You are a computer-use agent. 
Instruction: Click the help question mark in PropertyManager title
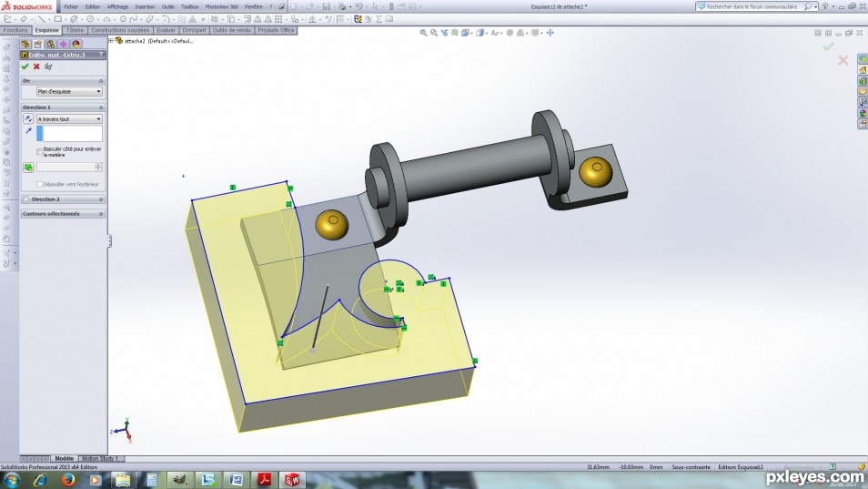coord(101,55)
